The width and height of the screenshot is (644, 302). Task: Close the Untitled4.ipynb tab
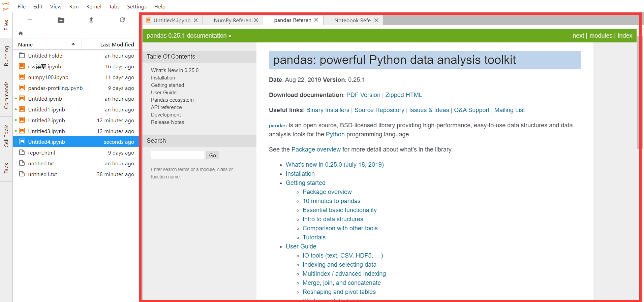click(x=196, y=20)
